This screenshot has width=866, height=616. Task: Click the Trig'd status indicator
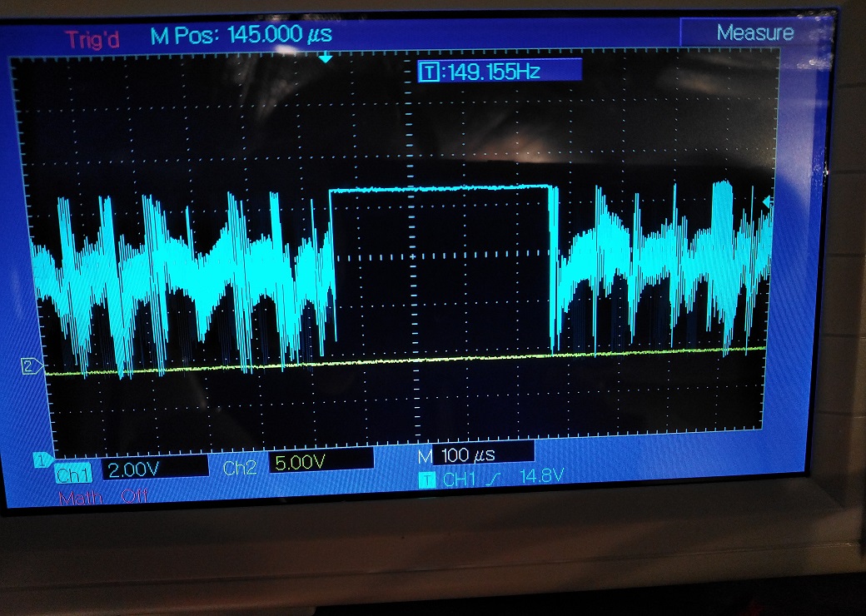[92, 40]
